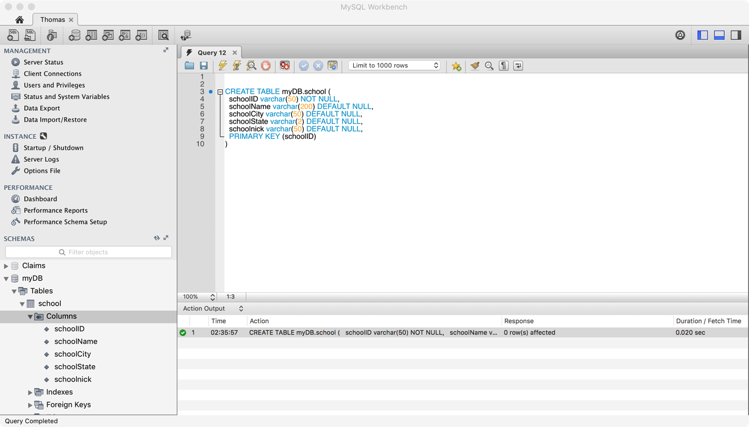Open find panel with magnifier icon
This screenshot has height=427, width=749.
489,66
